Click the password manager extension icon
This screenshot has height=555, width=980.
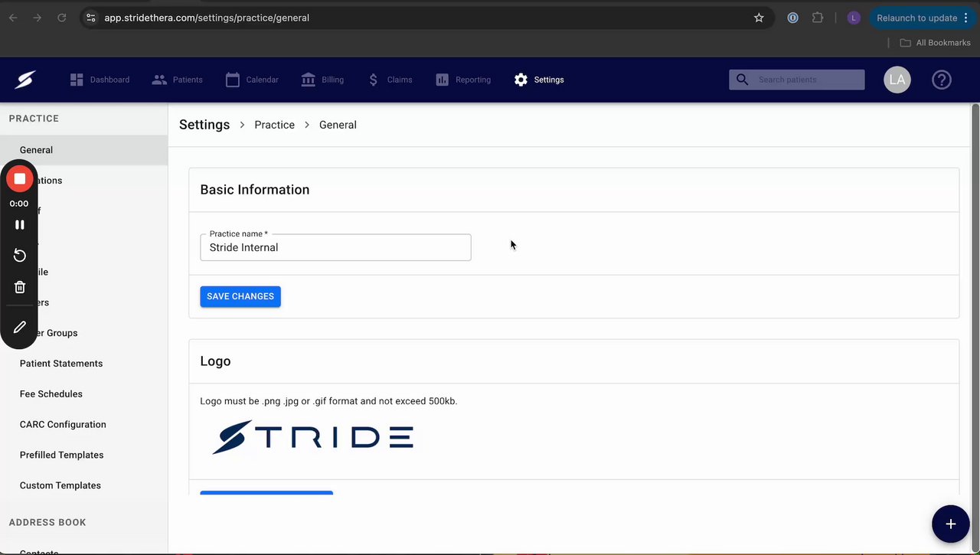[x=793, y=18]
